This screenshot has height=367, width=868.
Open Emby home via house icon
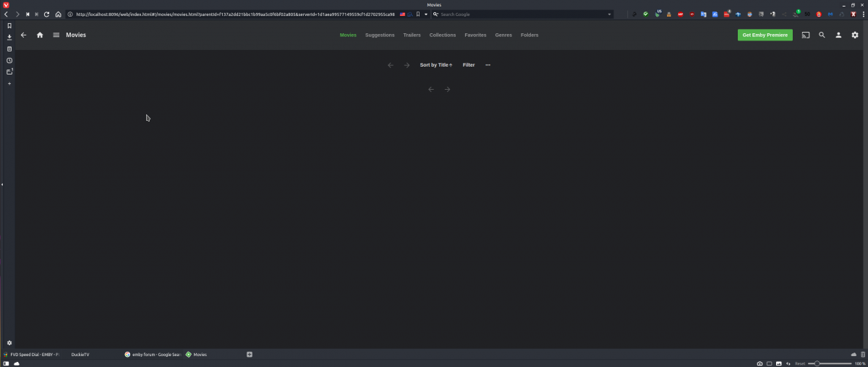pos(40,35)
